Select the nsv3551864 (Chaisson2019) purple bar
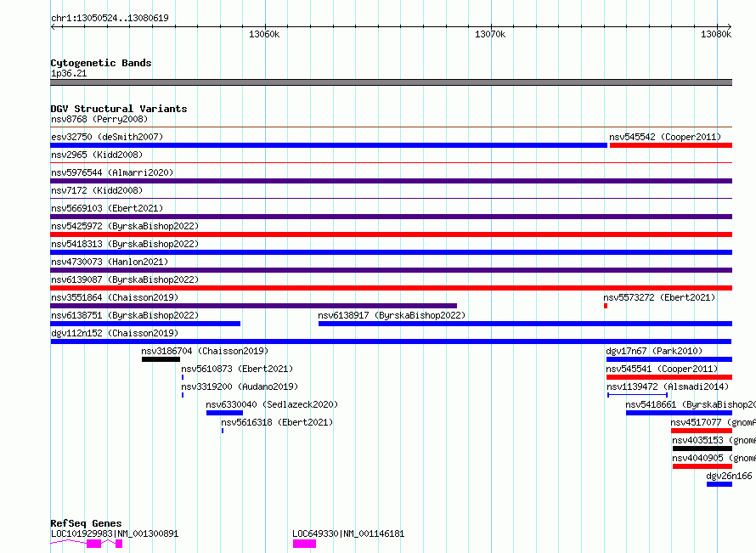756x553 pixels. [254, 306]
